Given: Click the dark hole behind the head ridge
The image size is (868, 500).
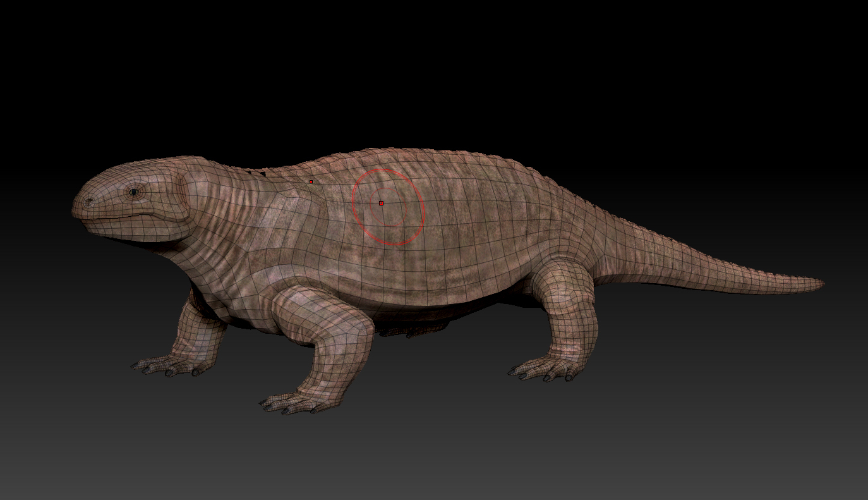Looking at the screenshot, I should point(259,171).
